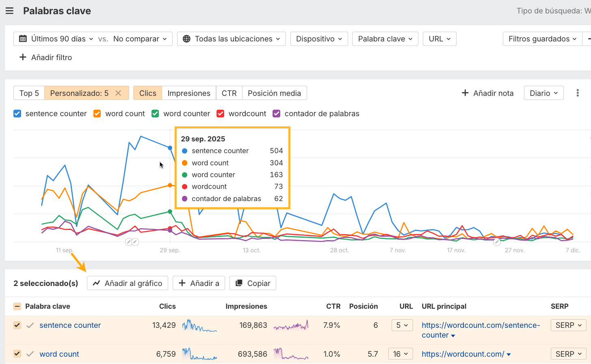Click the globe icon for ubicaciones filter
Screen dimensions: 591x364
[x=186, y=39]
